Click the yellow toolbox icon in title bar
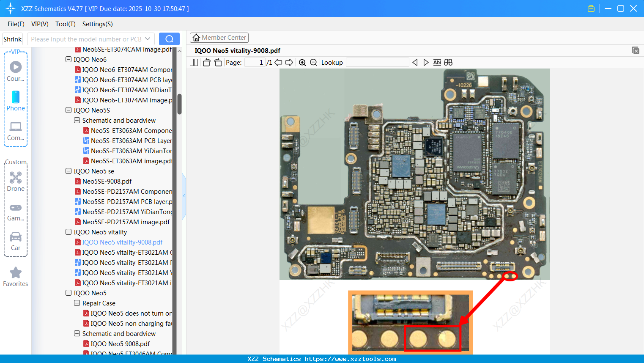Viewport: 644px width, 363px height. click(591, 8)
